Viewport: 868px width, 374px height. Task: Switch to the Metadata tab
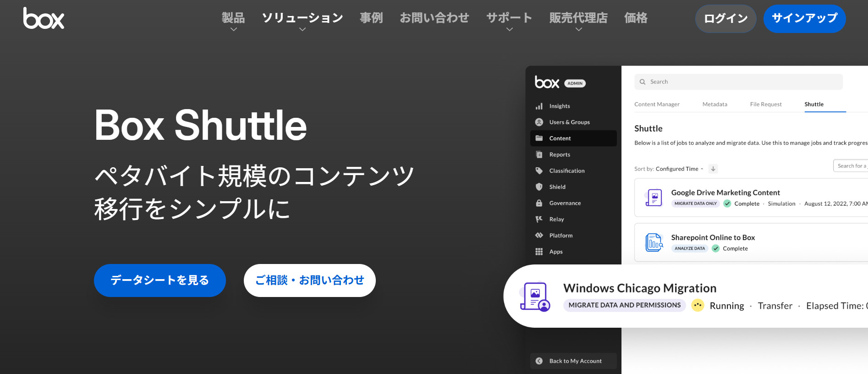[715, 104]
